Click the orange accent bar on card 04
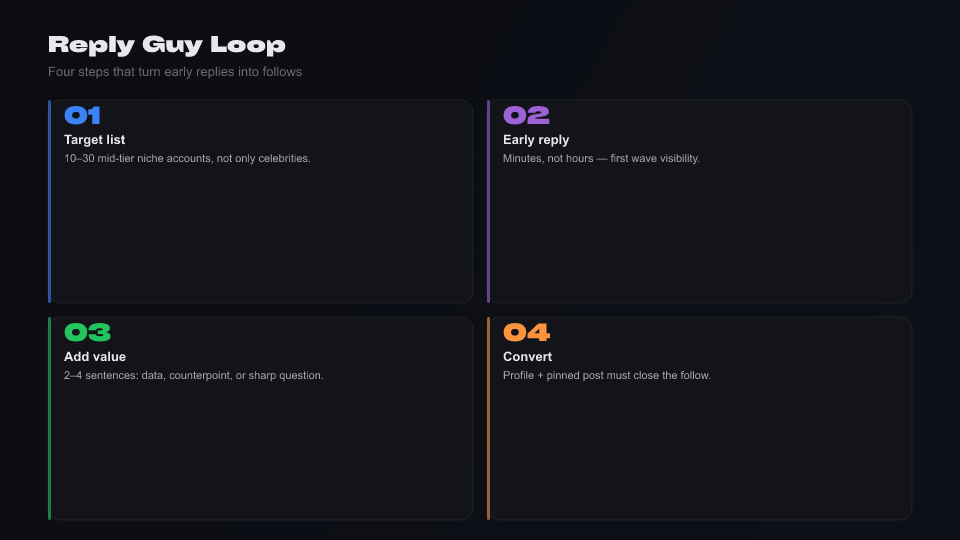The image size is (960, 540). tap(489, 418)
